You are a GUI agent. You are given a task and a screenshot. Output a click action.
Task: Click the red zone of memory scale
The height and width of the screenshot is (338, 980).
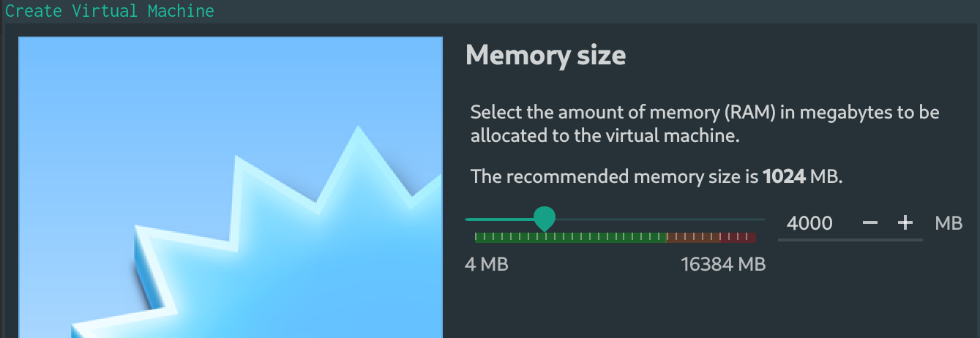pyautogui.click(x=739, y=237)
